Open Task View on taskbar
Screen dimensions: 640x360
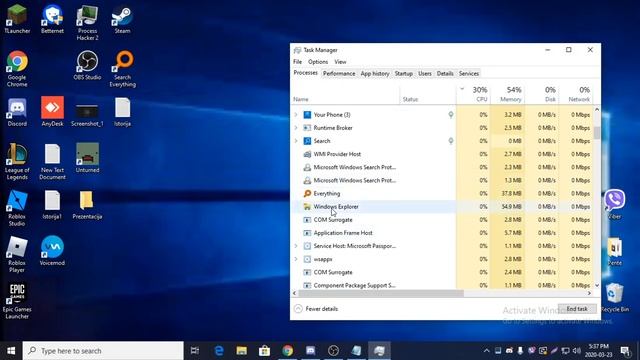(x=195, y=351)
